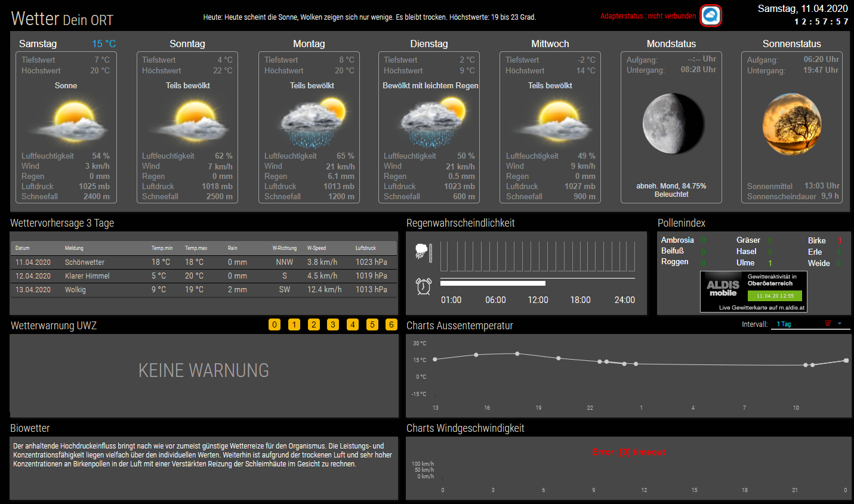
Task: Click the 'Charts Windgeschwindigkeit' heading
Action: point(465,428)
